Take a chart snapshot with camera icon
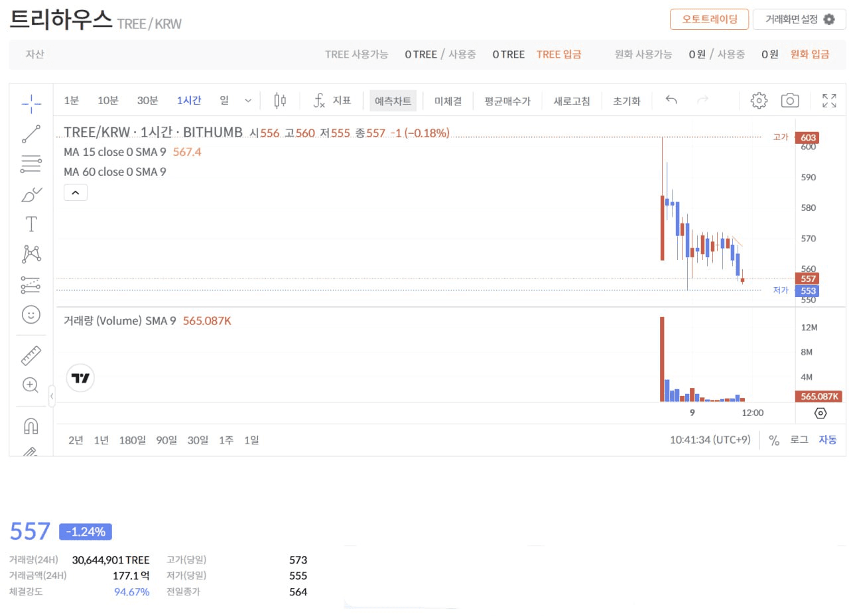Viewport: 849px width, 616px height. [789, 101]
